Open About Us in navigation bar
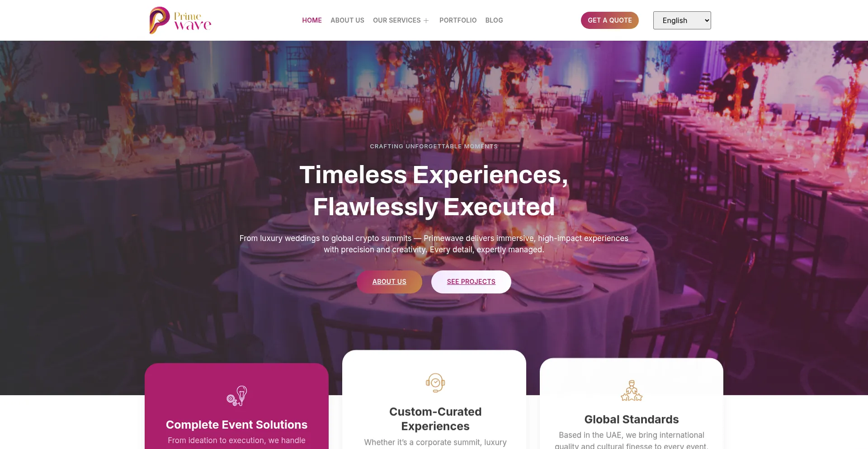868x449 pixels. pos(347,20)
